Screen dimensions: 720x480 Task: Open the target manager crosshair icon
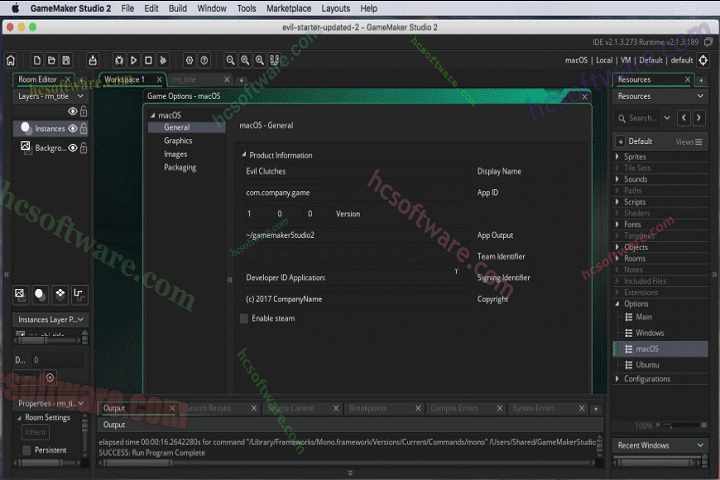[x=703, y=60]
